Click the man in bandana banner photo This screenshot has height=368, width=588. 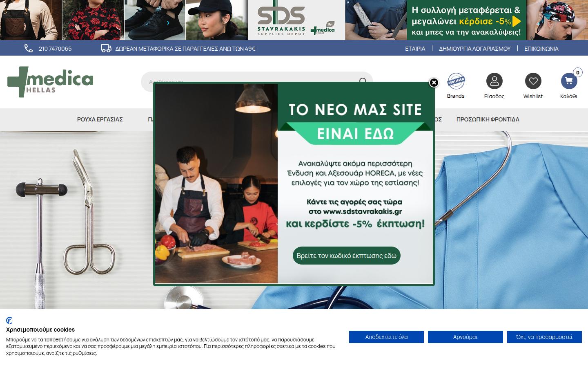pyautogui.click(x=557, y=20)
